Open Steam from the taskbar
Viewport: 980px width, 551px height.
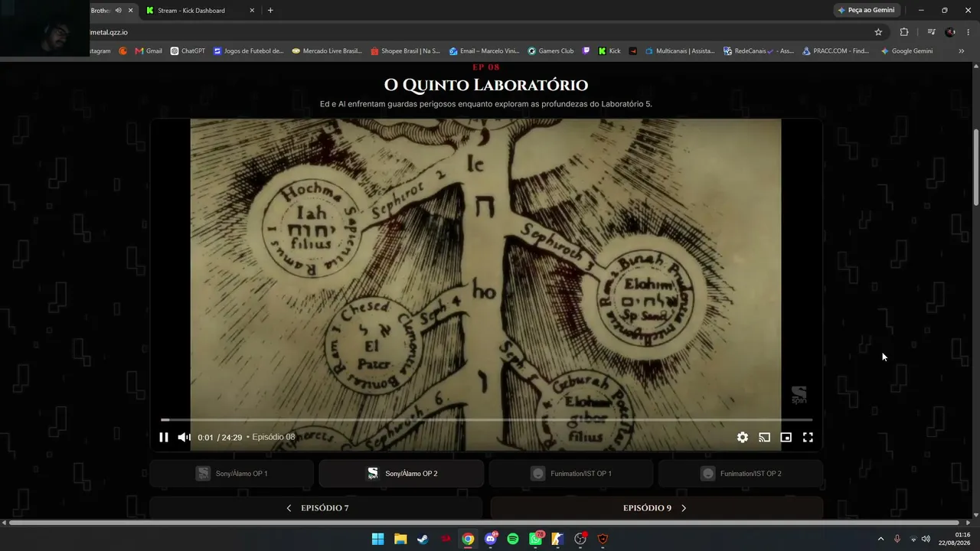point(423,539)
